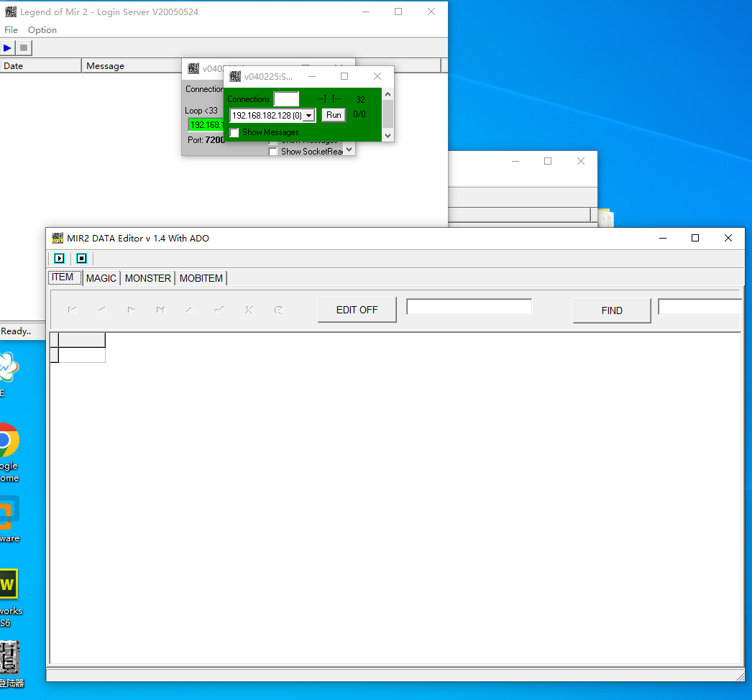
Task: Open the VMware desktop shortcut
Action: (x=9, y=519)
